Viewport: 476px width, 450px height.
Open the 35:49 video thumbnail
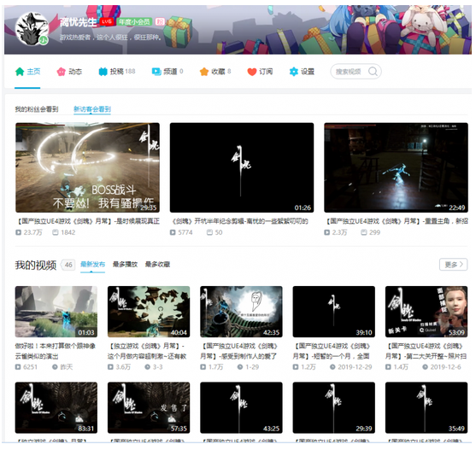426,407
